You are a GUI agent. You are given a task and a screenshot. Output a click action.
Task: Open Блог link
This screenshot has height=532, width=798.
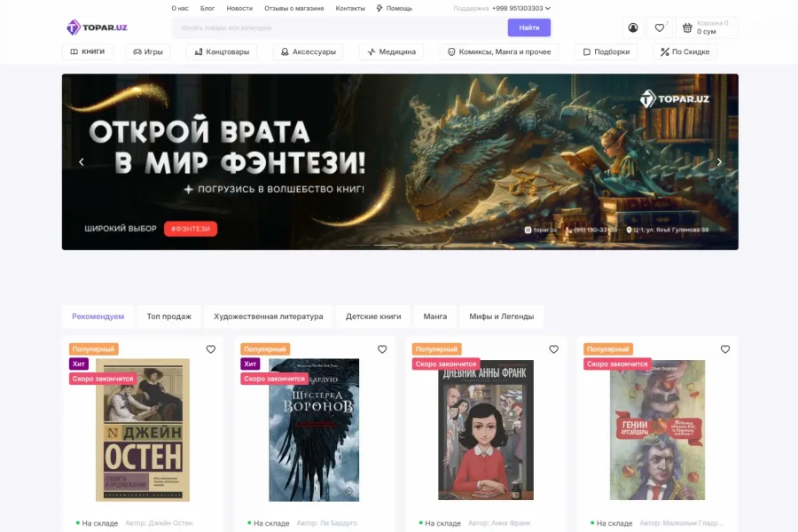[207, 8]
